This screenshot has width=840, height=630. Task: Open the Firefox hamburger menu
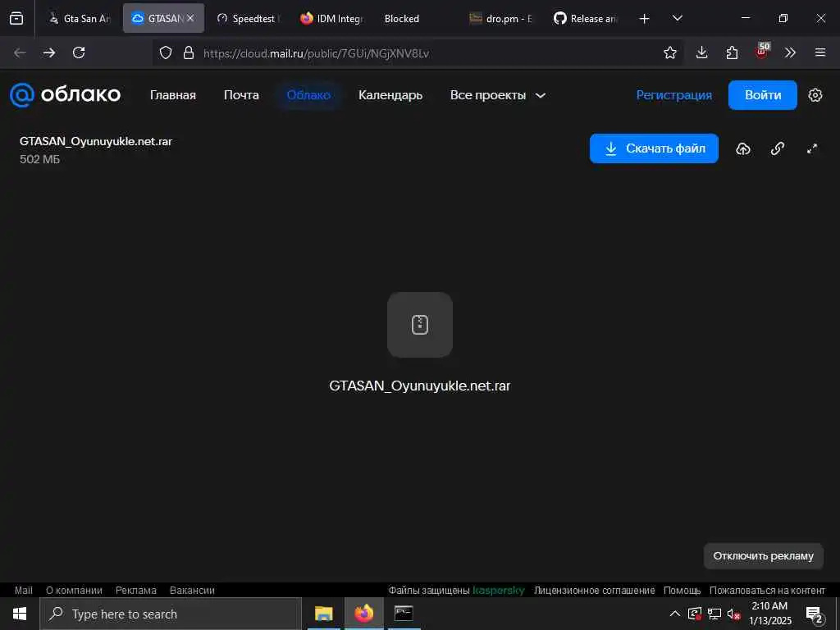tap(819, 52)
